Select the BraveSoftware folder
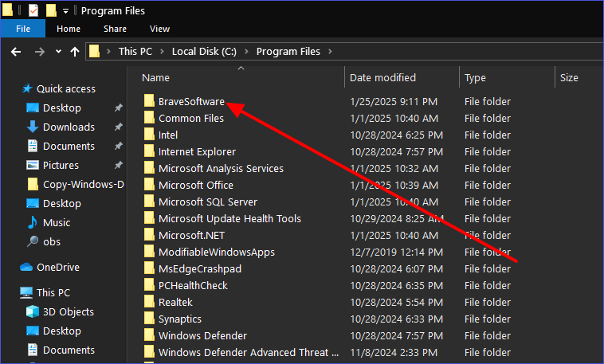 (191, 102)
